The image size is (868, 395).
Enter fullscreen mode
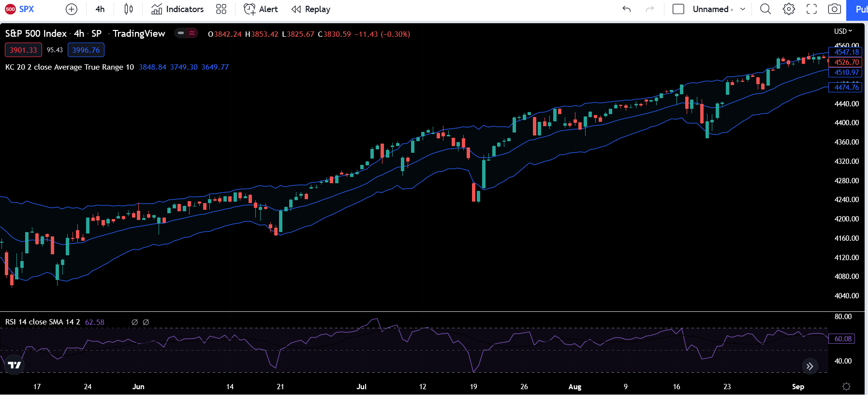[x=812, y=9]
